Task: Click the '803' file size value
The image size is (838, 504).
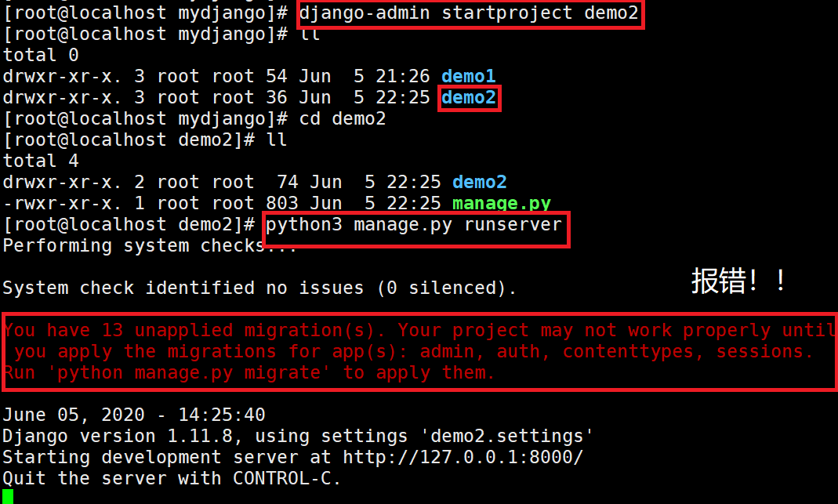Action: (x=282, y=204)
